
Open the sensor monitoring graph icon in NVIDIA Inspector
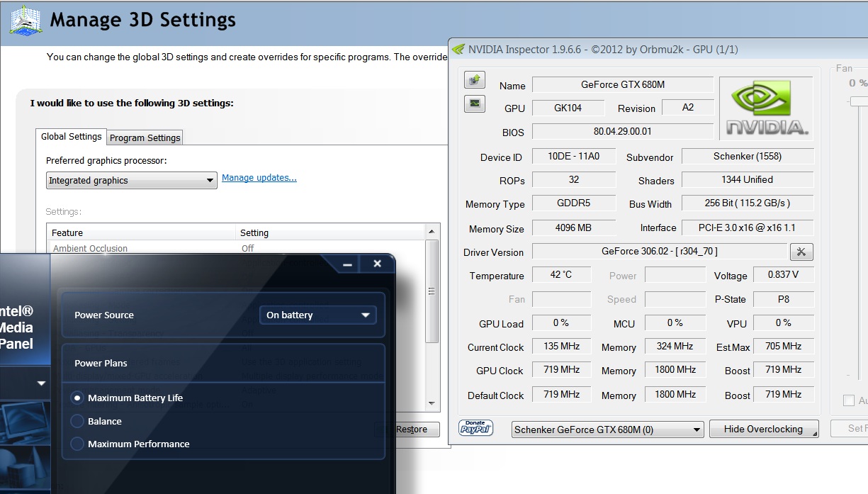coord(475,103)
